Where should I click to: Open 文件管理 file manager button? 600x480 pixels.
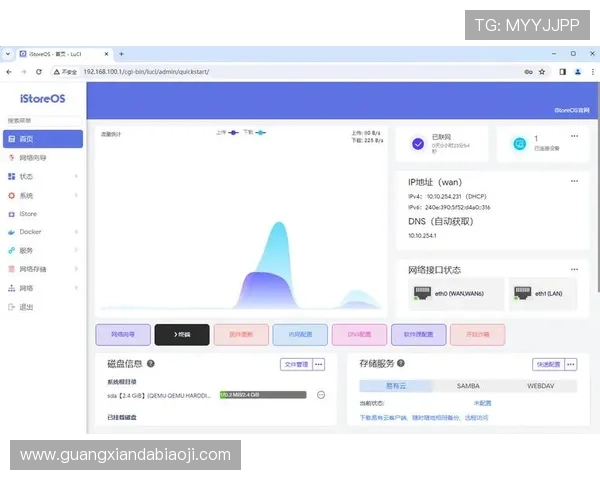coord(297,364)
